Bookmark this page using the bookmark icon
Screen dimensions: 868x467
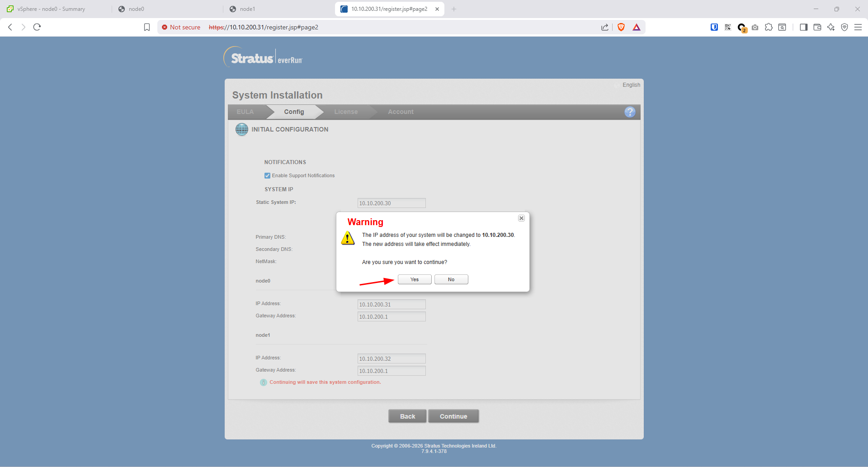147,27
